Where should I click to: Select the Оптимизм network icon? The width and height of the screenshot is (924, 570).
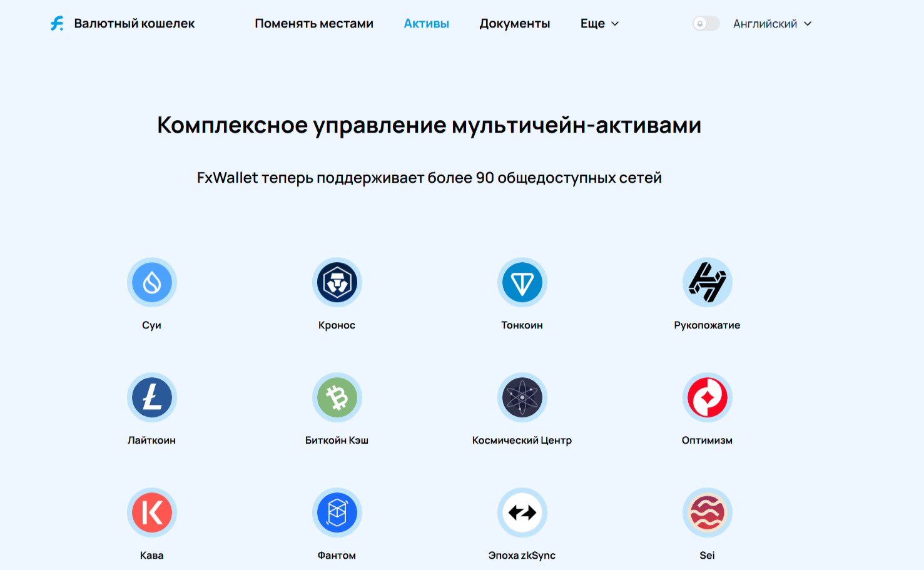[708, 397]
